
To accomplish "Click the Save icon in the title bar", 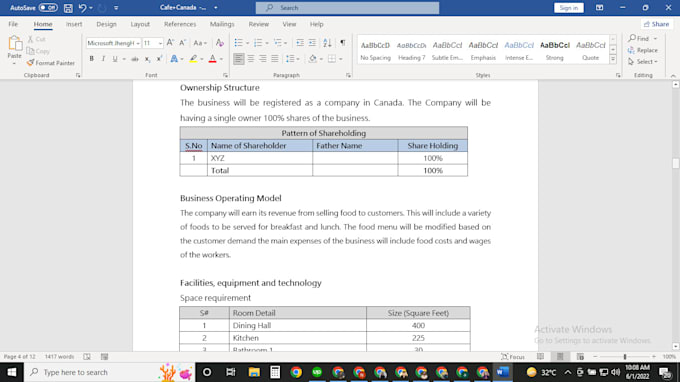I will [68, 8].
